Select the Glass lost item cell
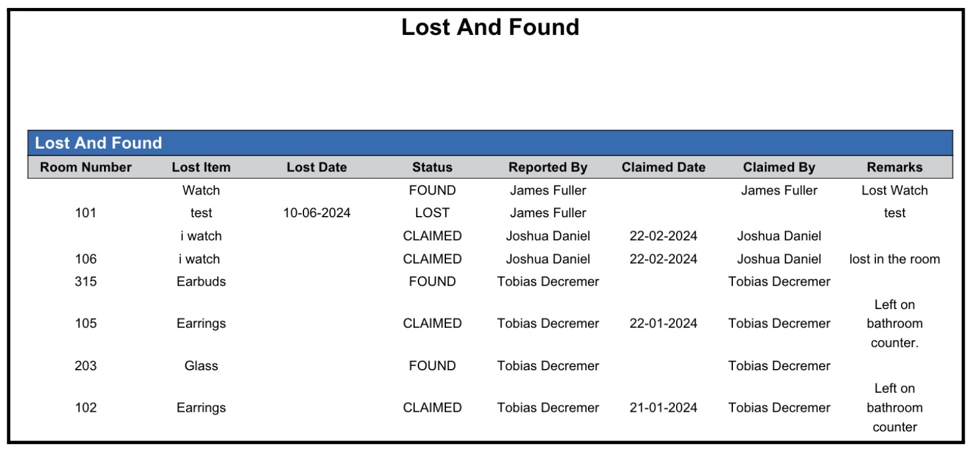980x454 pixels. (201, 366)
